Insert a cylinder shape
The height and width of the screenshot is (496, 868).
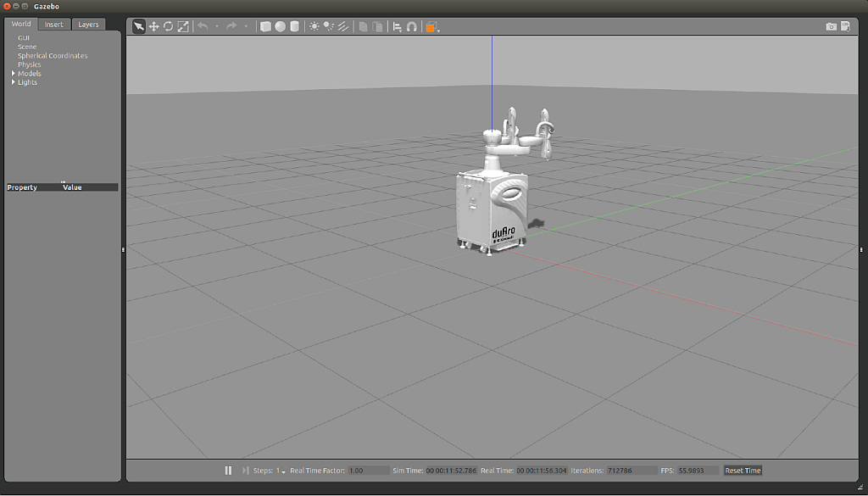coord(294,26)
